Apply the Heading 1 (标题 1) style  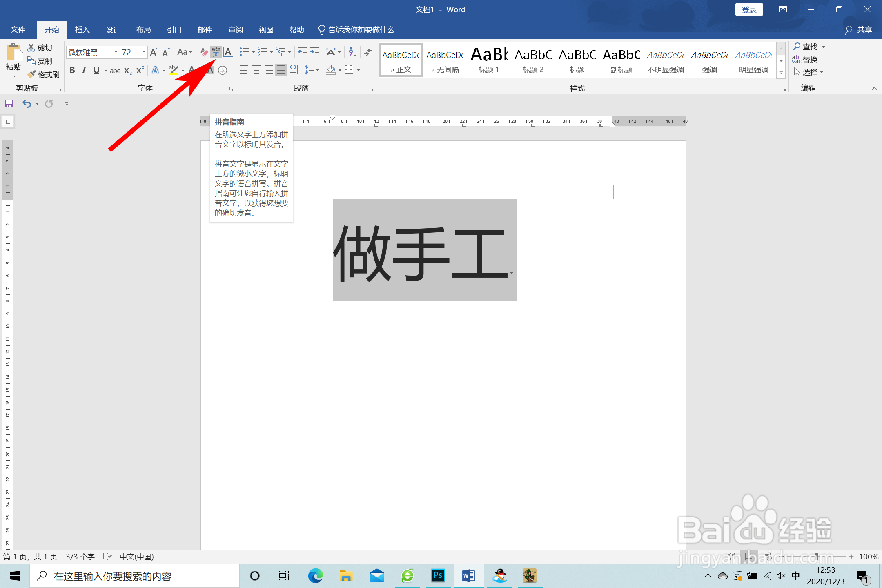(489, 60)
